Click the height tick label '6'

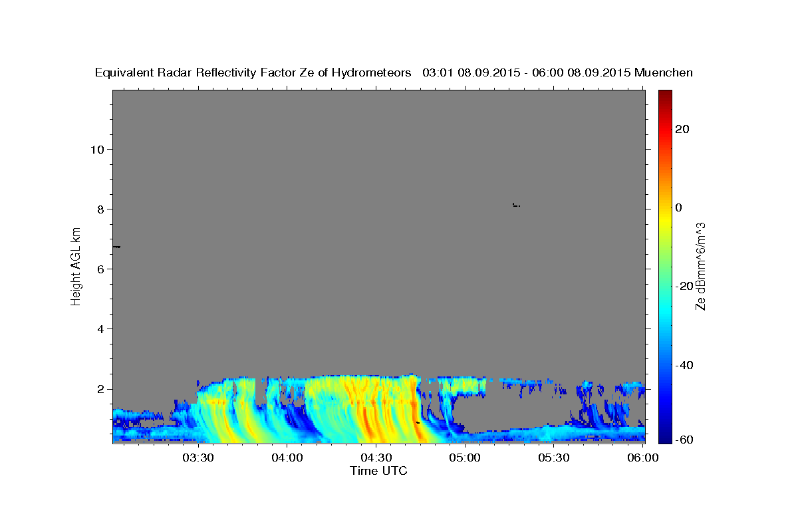(100, 269)
